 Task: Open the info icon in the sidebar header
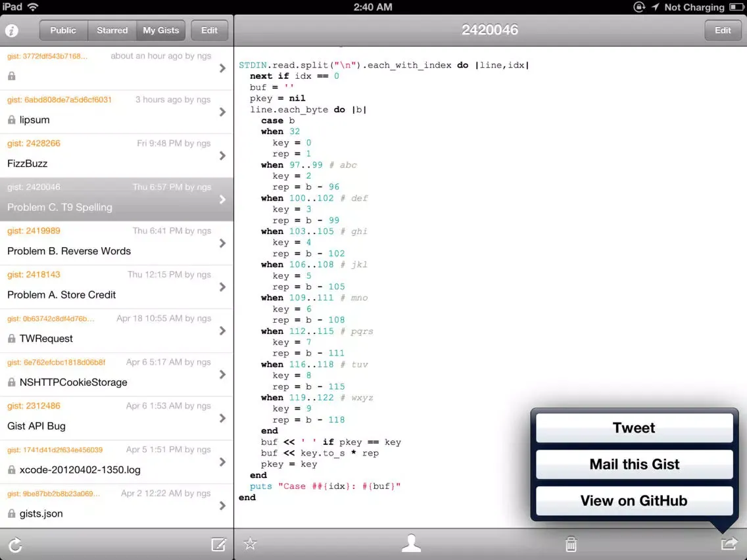12,30
